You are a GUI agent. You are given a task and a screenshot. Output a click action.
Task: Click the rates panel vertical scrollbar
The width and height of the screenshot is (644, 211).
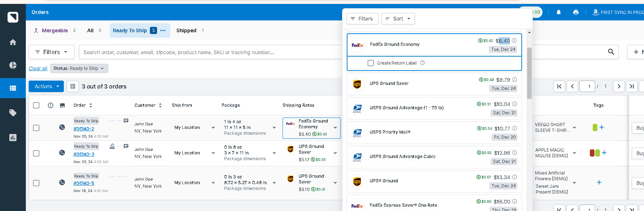(529, 73)
